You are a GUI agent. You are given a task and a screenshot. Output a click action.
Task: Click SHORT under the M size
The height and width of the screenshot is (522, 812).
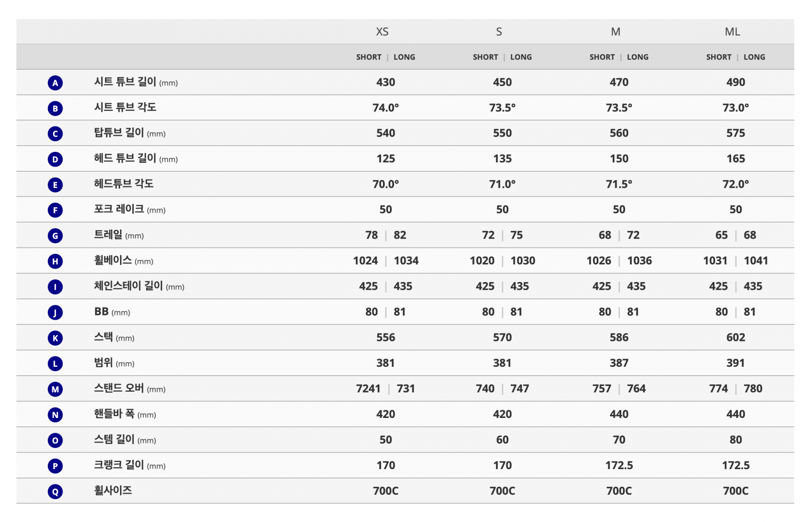point(602,57)
